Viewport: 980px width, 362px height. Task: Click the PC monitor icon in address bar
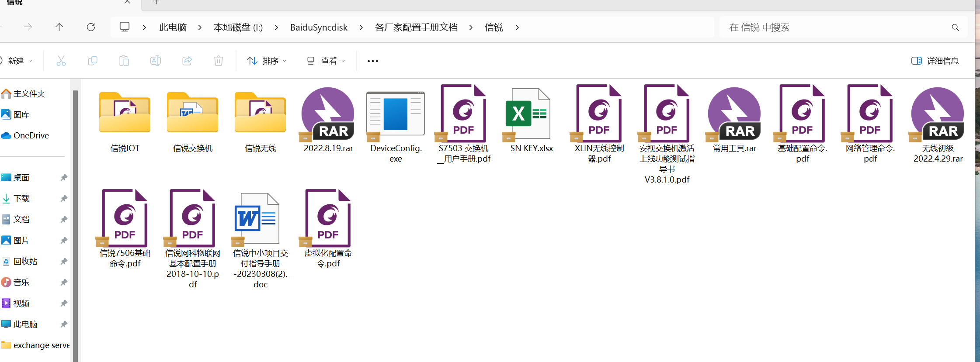point(125,27)
